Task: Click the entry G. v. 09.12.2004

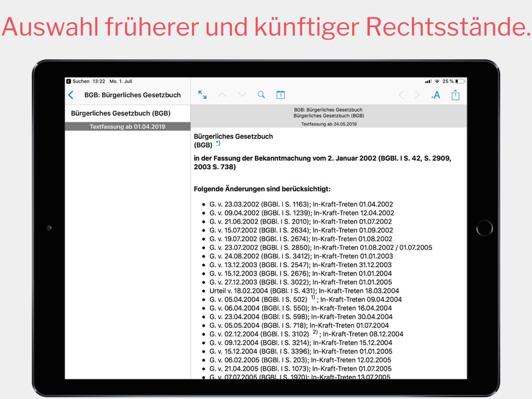Action: [x=301, y=343]
